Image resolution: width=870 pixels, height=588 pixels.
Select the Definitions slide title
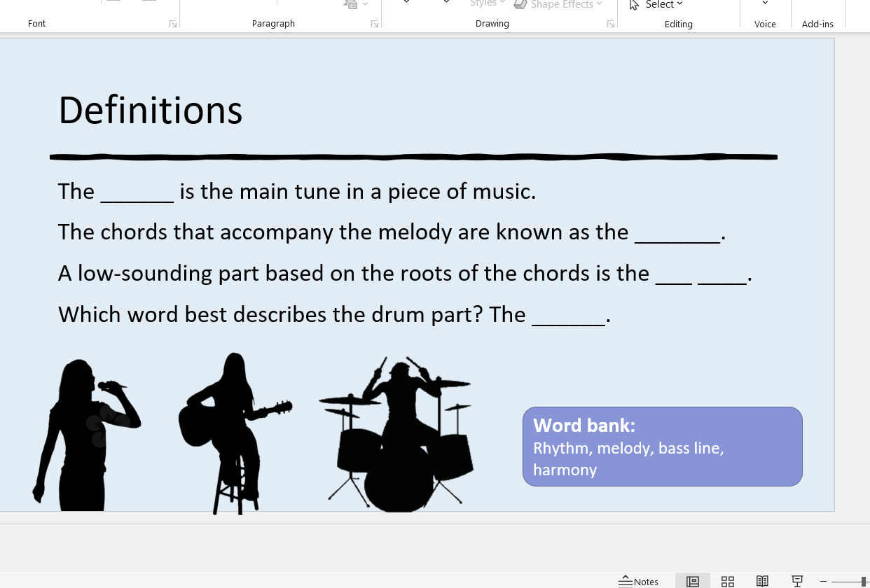(151, 111)
